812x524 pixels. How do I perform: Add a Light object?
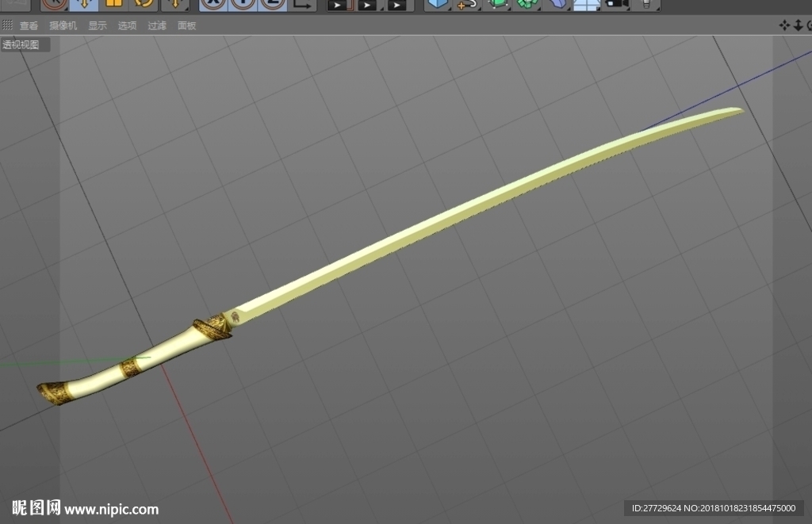[645, 5]
